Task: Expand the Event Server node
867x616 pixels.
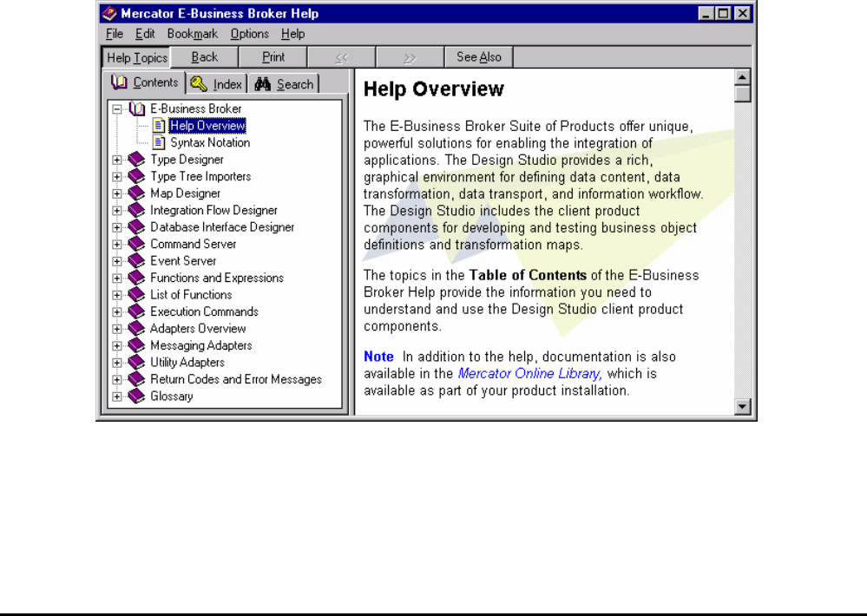Action: pyautogui.click(x=116, y=261)
